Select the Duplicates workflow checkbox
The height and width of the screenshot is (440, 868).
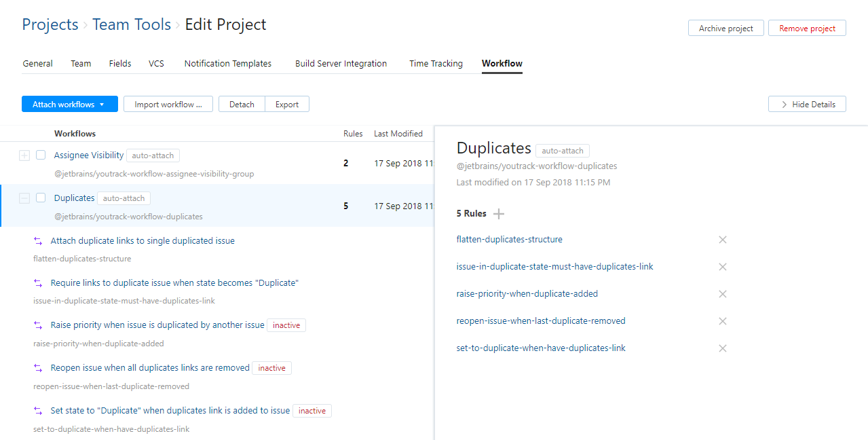click(x=41, y=198)
